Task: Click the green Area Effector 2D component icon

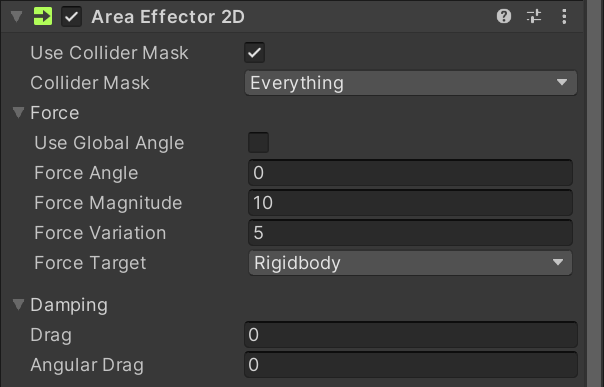Action: coord(43,17)
